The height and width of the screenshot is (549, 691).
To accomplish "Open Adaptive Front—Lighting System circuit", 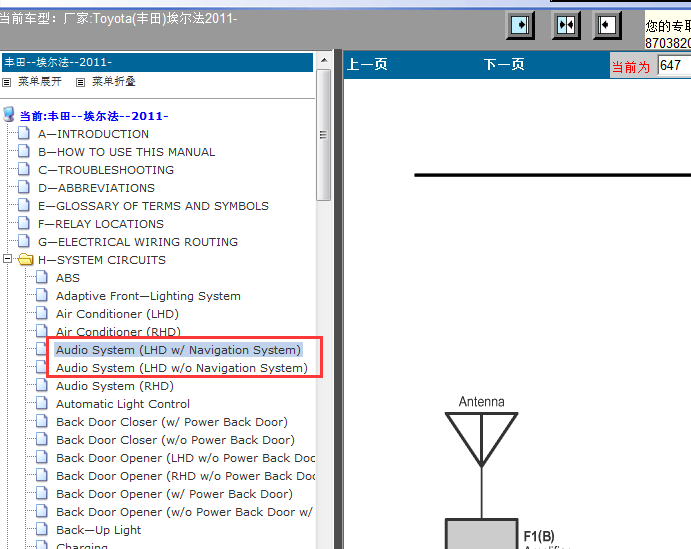I will tap(148, 296).
